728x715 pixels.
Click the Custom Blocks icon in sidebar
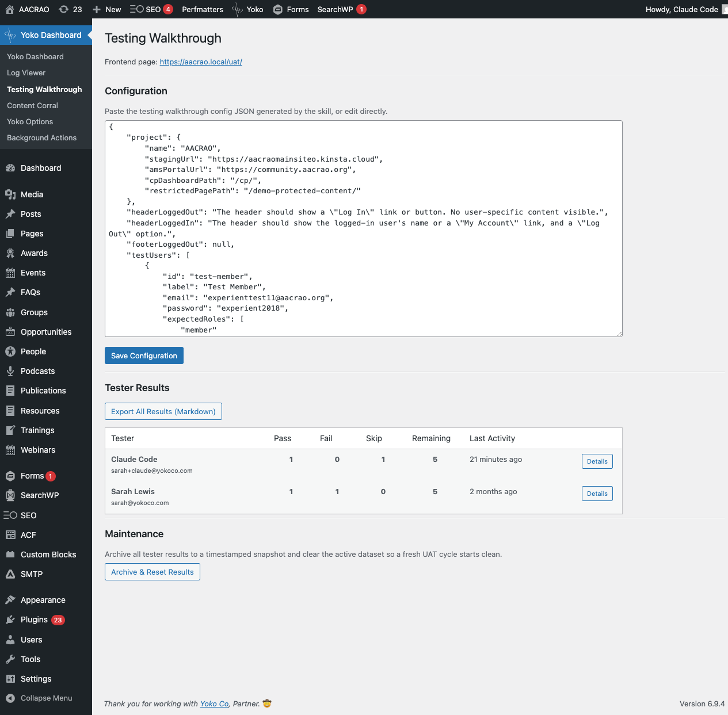coord(10,555)
